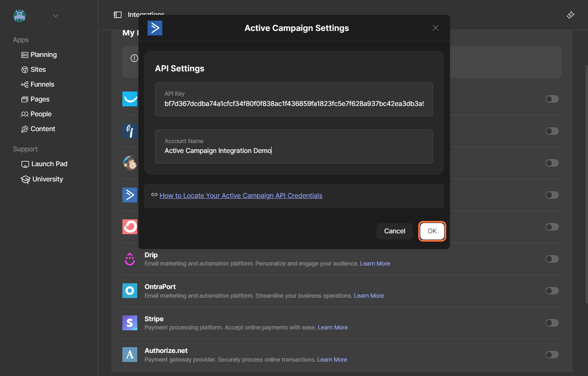The width and height of the screenshot is (588, 376).
Task: Toggle the switch for the antenna-logo integration row
Action: tap(552, 131)
